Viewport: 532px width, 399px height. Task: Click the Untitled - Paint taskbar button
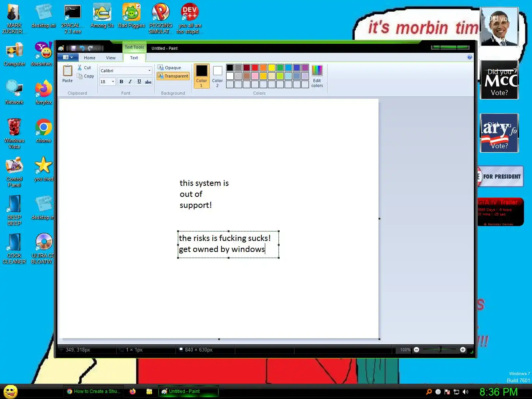(188, 391)
